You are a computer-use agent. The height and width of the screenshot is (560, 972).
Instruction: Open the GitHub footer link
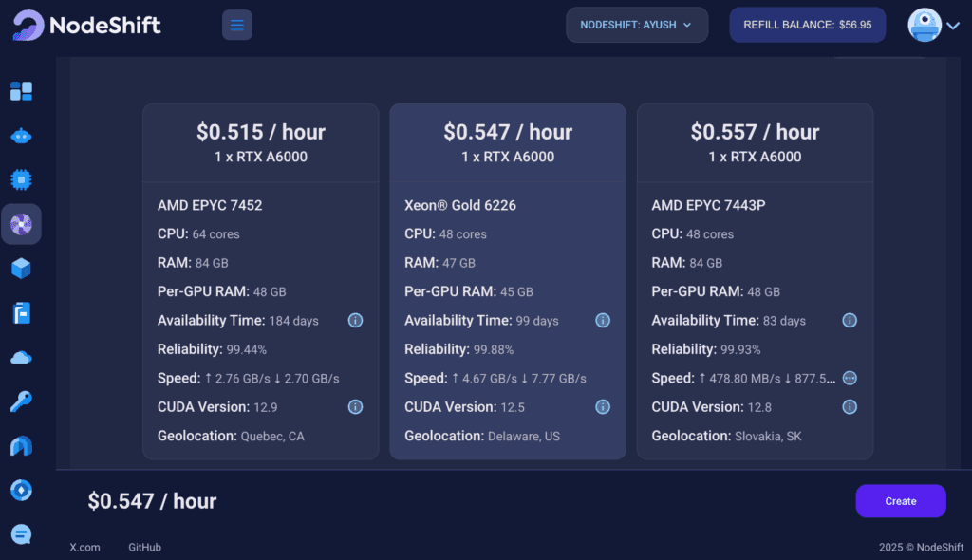(x=144, y=547)
